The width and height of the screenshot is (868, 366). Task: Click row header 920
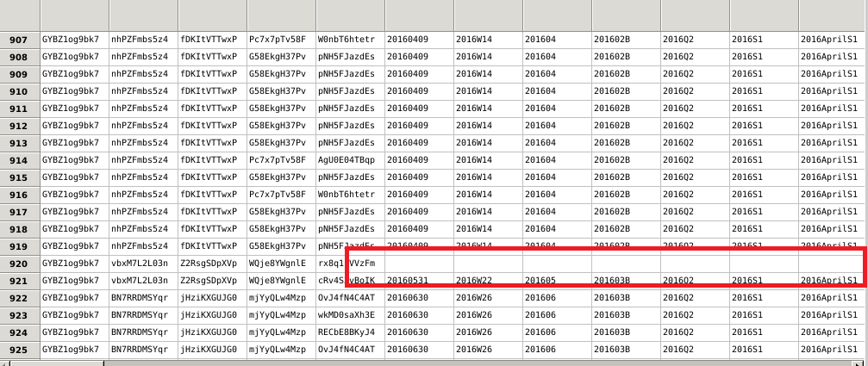click(x=19, y=264)
